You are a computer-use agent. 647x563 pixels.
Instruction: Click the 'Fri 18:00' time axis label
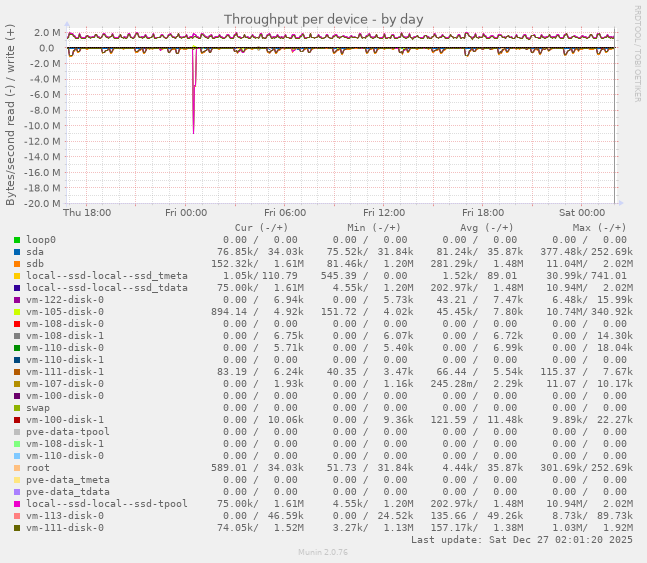pyautogui.click(x=483, y=213)
